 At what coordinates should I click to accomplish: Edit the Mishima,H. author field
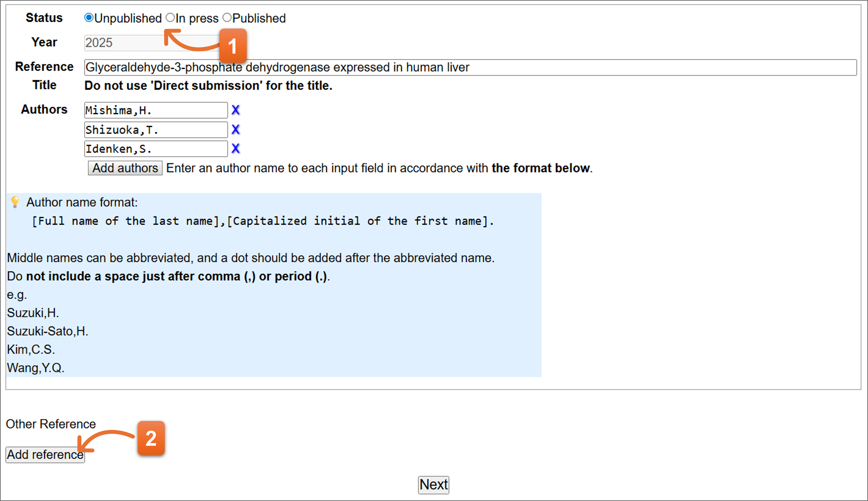pos(156,111)
